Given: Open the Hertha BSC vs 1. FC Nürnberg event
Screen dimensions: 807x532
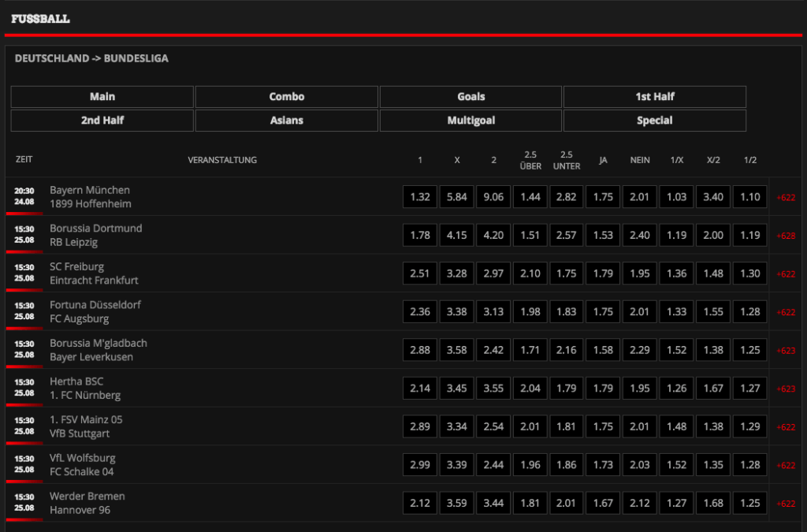Looking at the screenshot, I should [85, 389].
